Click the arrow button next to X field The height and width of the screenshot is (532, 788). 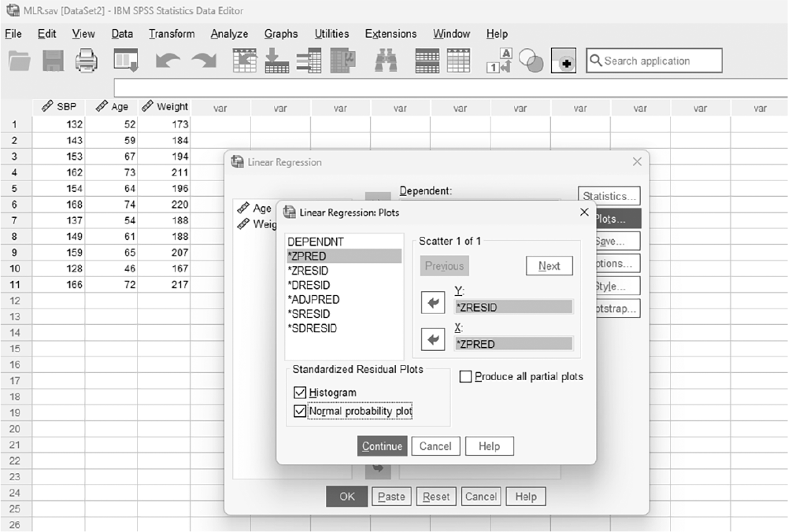433,340
